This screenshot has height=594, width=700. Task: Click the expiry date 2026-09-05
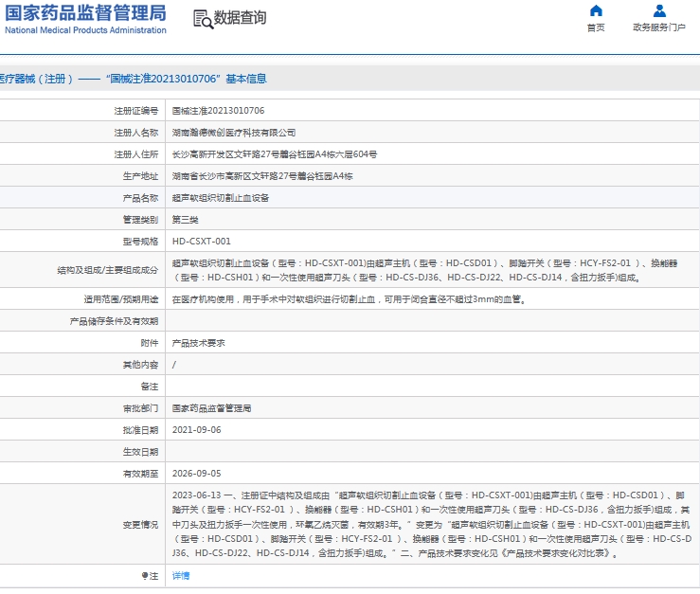[196, 474]
